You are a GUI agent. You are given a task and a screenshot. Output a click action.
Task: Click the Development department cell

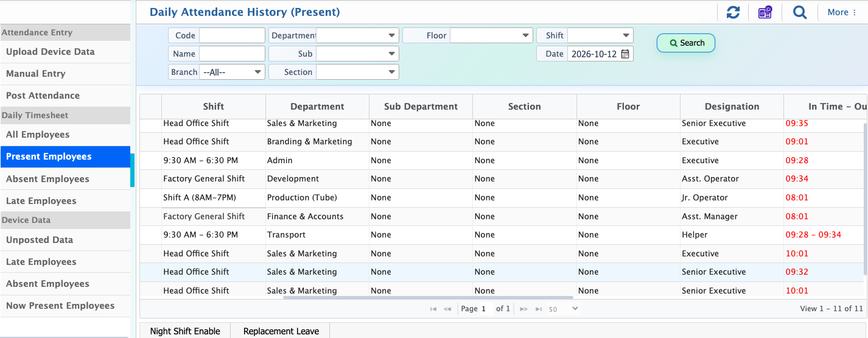click(x=317, y=179)
